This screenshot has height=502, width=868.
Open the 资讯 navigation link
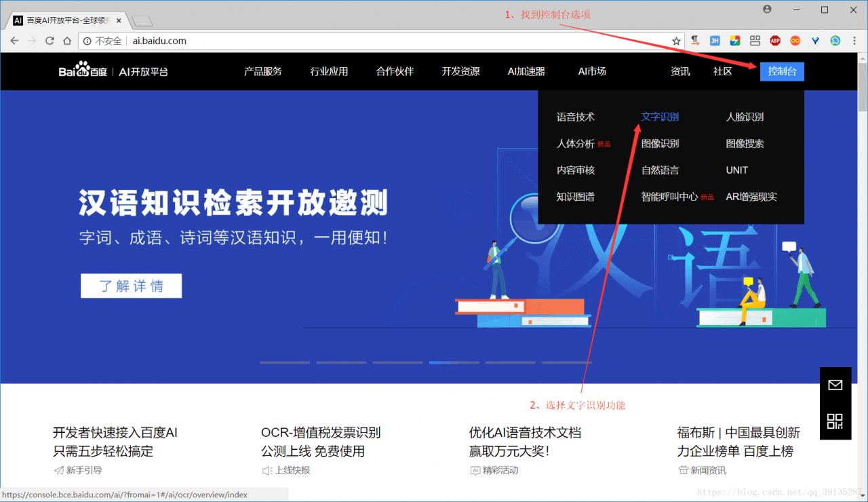coord(680,71)
